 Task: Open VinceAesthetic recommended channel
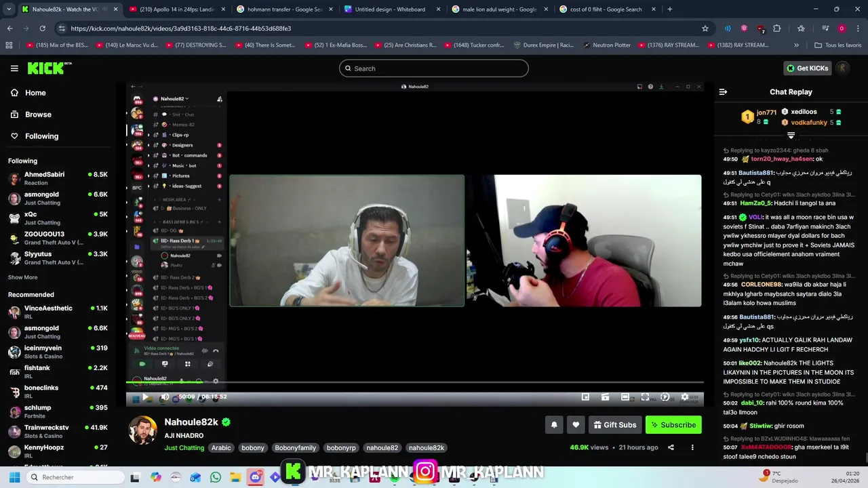(58, 312)
